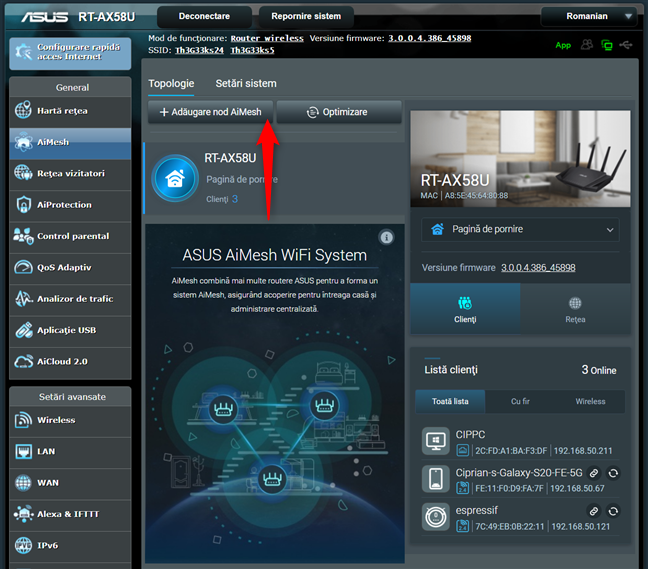Click the CIPPC IP address 192.168.50.211

[x=583, y=451]
